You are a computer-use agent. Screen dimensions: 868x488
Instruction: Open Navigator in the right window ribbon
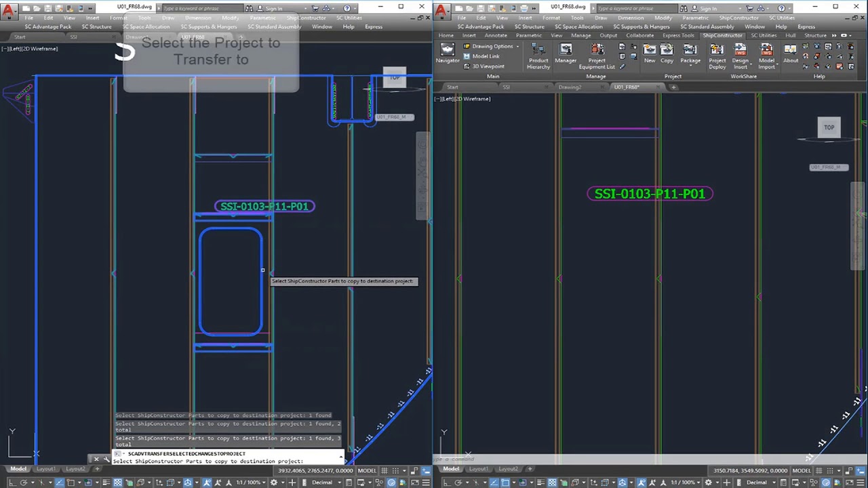click(447, 53)
